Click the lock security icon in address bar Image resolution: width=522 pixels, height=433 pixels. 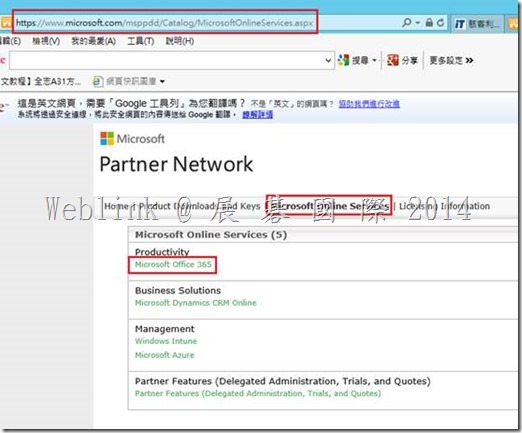[x=429, y=23]
